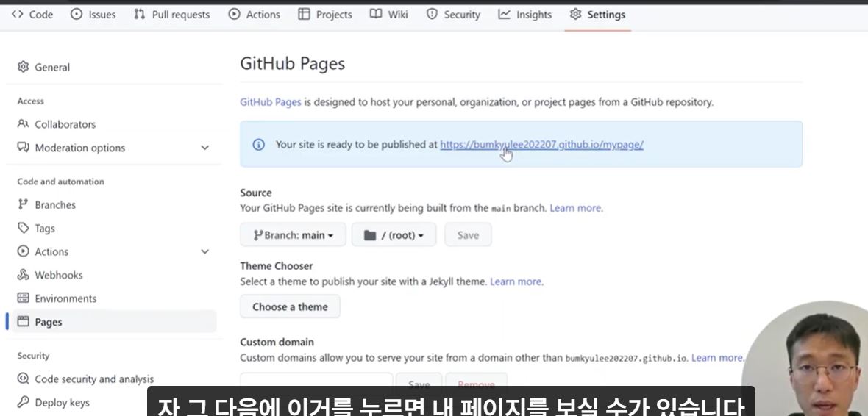Expand the Moderation options chevron
This screenshot has height=416, width=868.
click(x=204, y=148)
